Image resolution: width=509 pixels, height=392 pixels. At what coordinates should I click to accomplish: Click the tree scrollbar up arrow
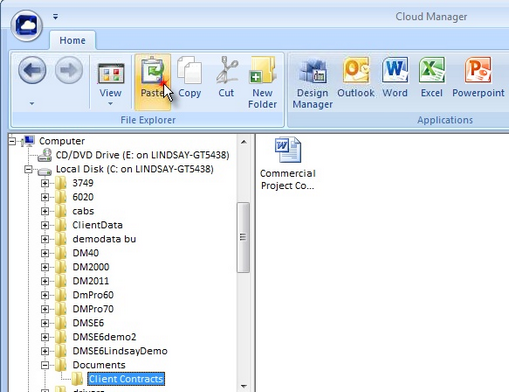point(244,142)
